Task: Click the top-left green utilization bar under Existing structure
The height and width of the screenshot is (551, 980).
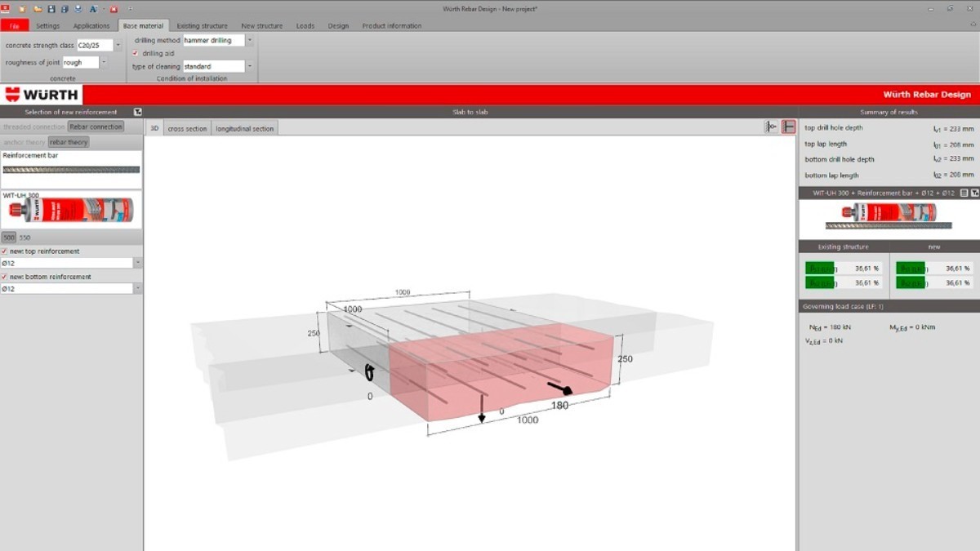Action: point(820,268)
